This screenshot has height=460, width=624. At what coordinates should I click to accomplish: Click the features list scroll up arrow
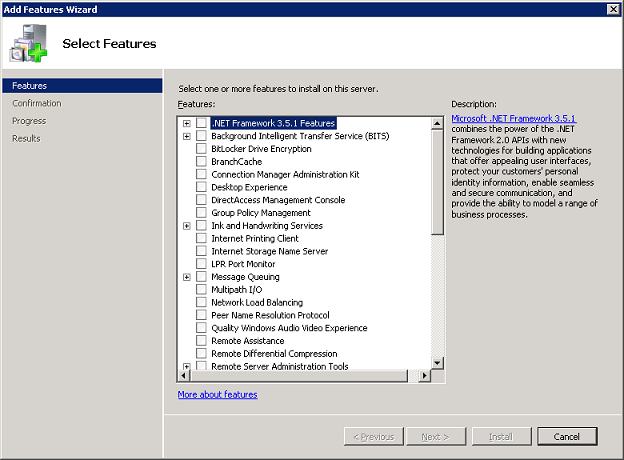[x=437, y=123]
